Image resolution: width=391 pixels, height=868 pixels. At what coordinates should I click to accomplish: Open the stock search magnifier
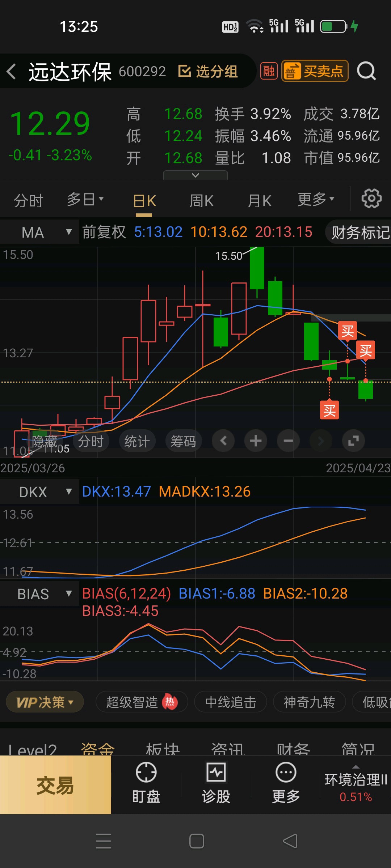pos(366,71)
